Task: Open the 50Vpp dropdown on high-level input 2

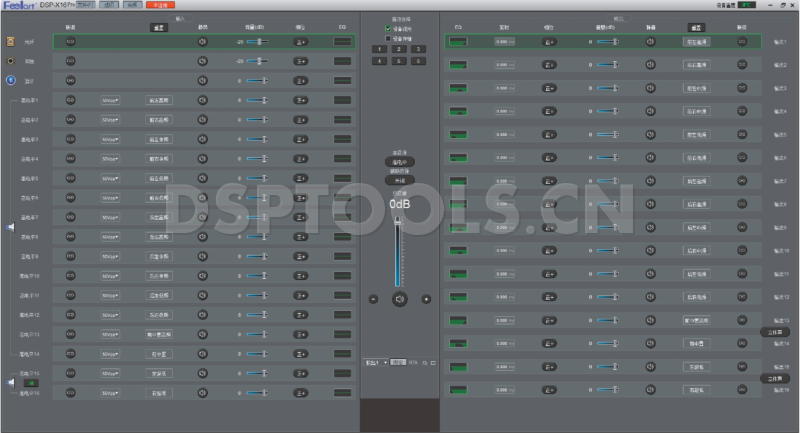Action: pos(109,120)
